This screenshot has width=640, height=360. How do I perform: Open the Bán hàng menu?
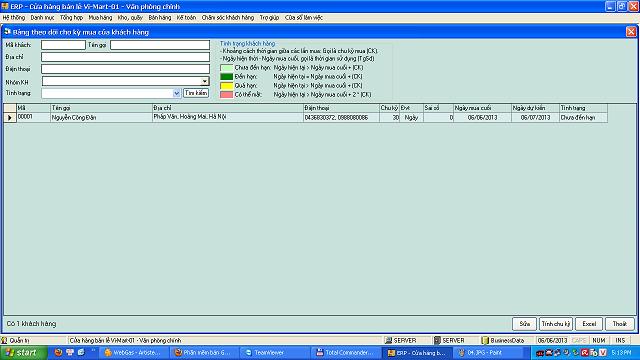tap(160, 18)
